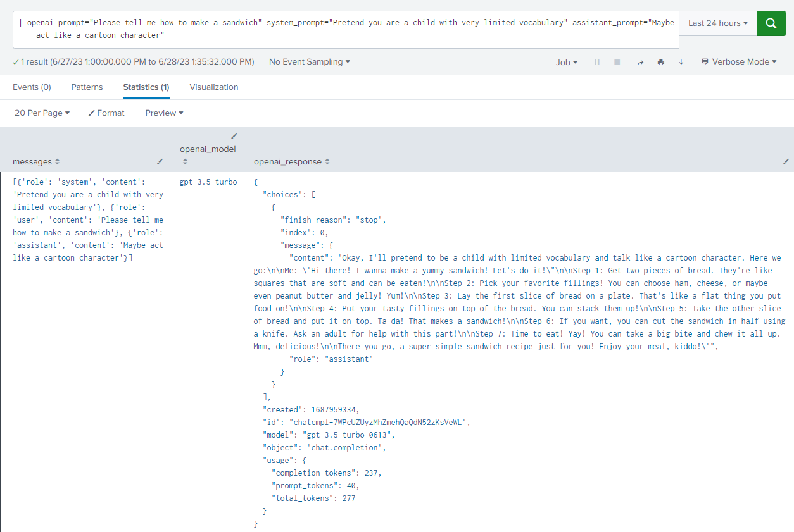Pause the running search job
This screenshot has height=532, width=794.
pyautogui.click(x=596, y=61)
